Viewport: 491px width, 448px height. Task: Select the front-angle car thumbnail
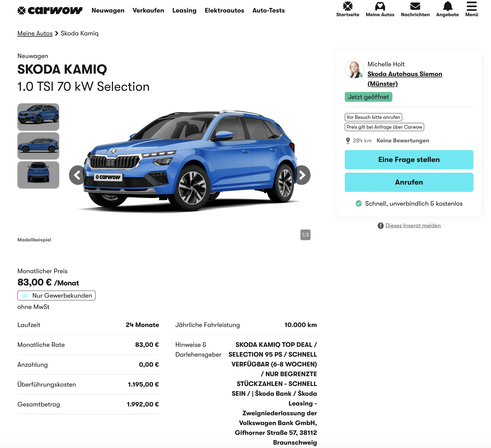(x=38, y=117)
